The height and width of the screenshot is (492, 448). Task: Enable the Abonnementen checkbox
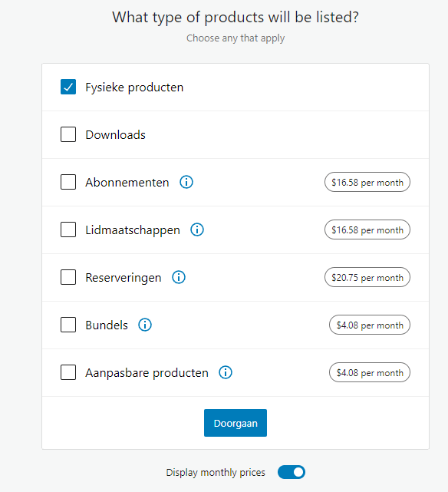[x=68, y=182]
